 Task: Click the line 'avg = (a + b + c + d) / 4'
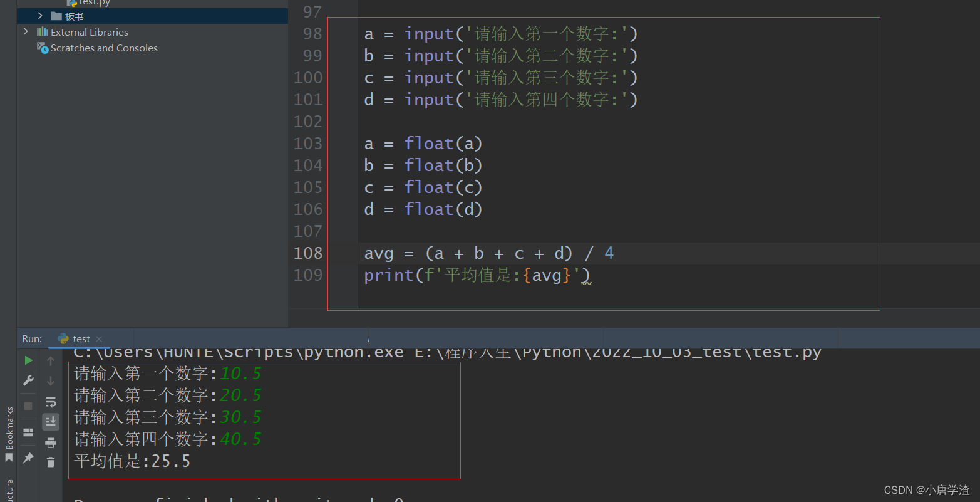(489, 253)
